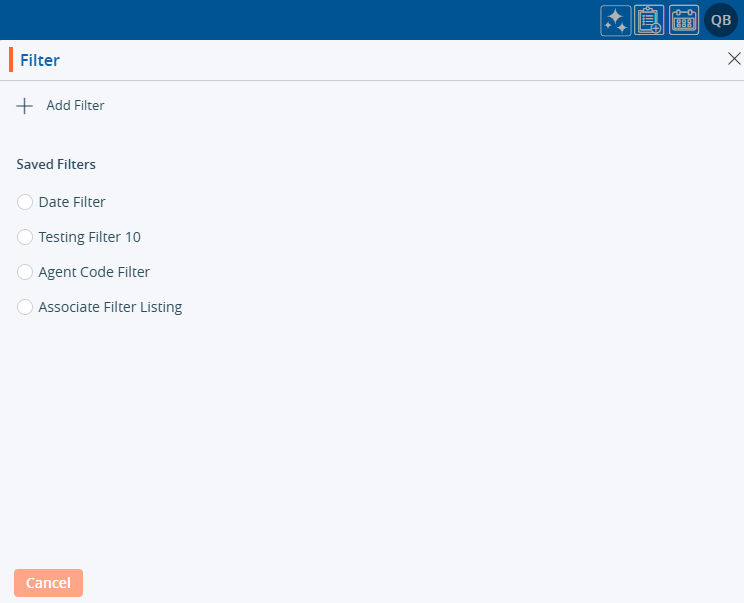Click the Agent Code Filter label
Image resolution: width=744 pixels, height=603 pixels.
94,272
